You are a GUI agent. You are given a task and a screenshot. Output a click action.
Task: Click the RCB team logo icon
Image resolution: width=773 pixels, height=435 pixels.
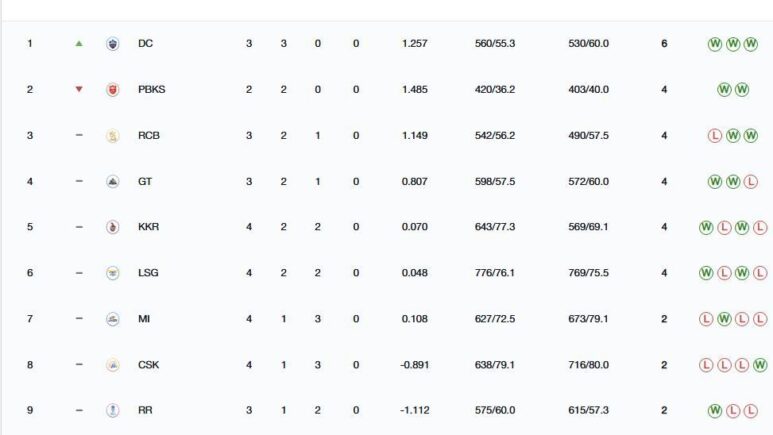tap(112, 136)
